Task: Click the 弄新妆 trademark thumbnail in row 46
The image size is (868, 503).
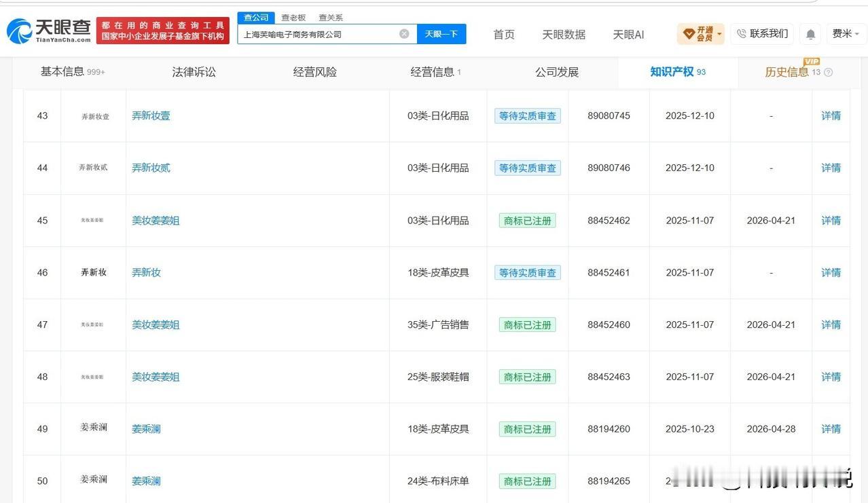Action: (94, 273)
